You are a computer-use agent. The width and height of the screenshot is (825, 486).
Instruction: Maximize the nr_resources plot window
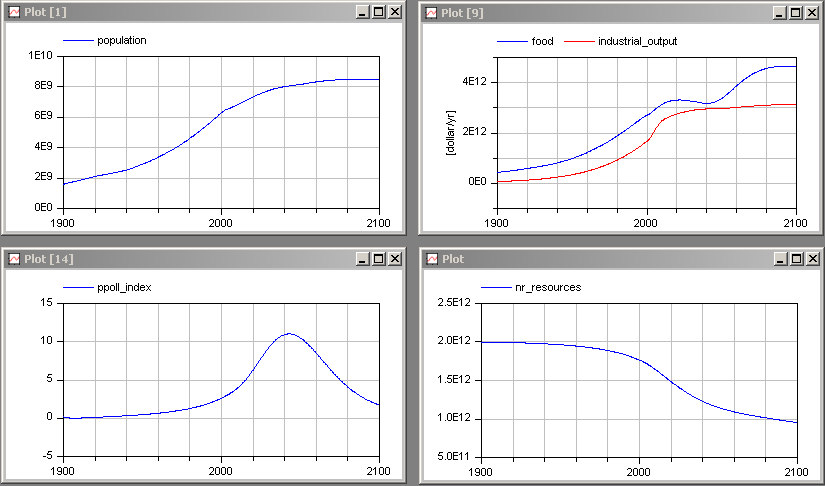(x=796, y=259)
